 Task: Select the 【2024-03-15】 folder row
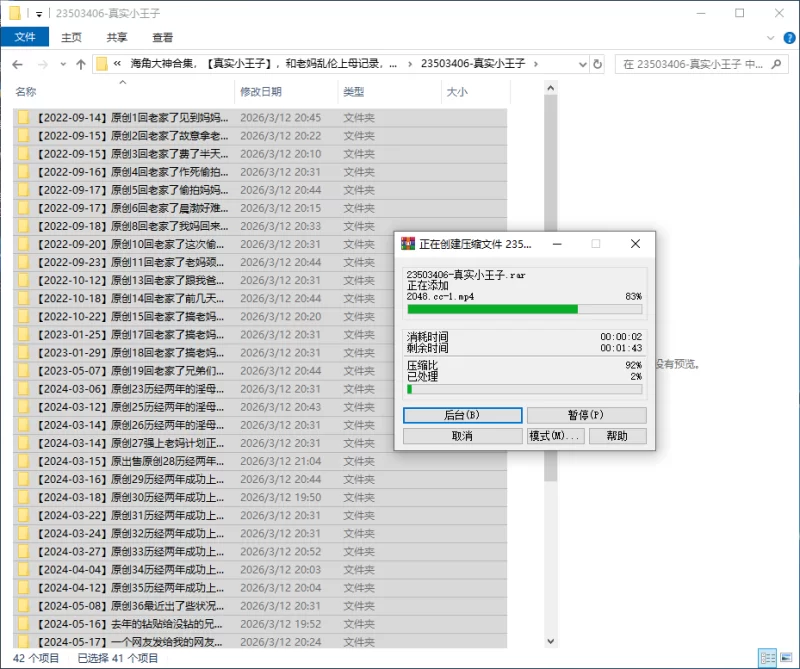[260, 461]
